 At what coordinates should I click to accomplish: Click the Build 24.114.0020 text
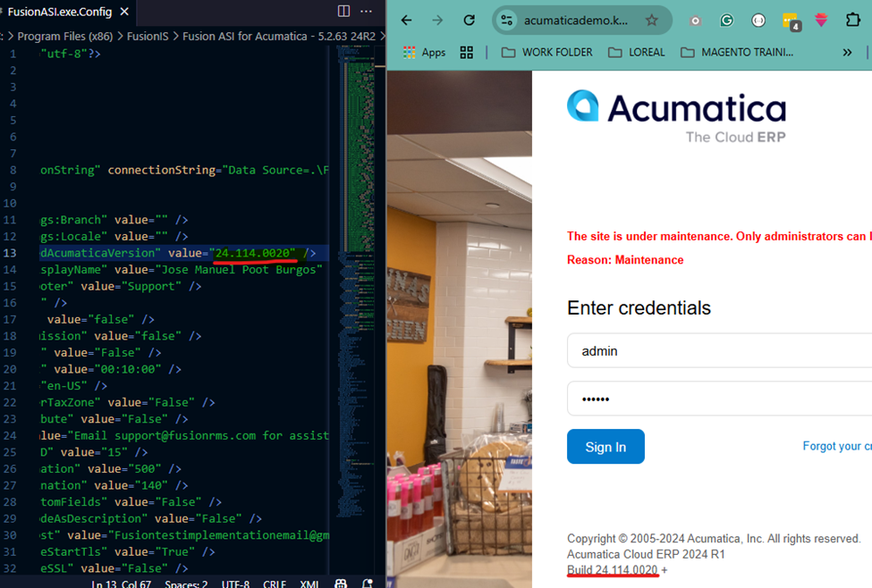pos(613,569)
